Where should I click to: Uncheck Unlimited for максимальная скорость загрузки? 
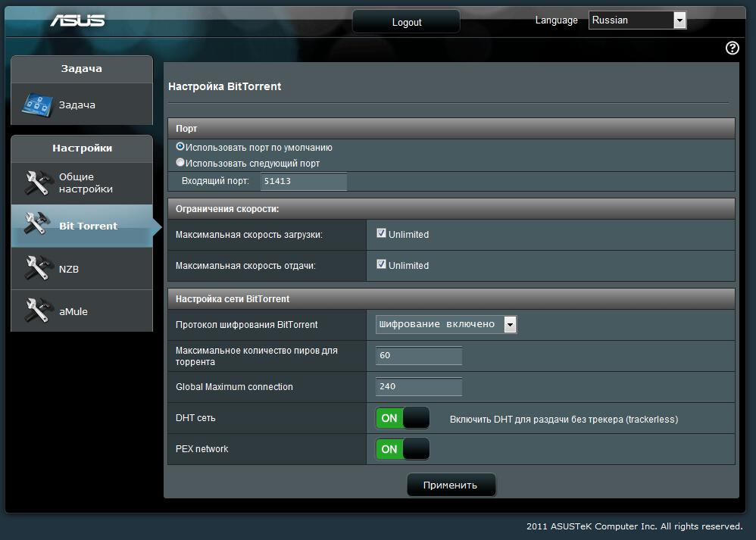pos(381,233)
